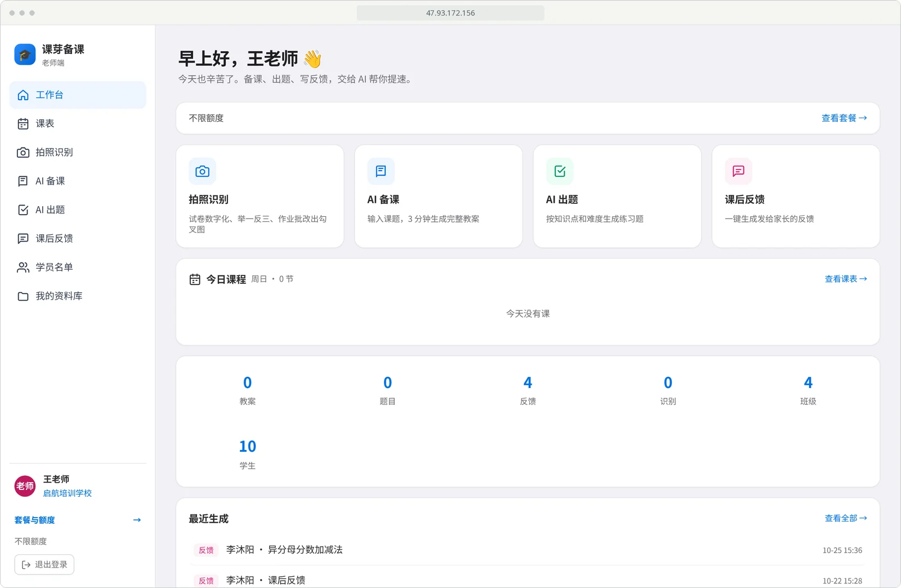Click the calendar icon next to 今日课程
Image resolution: width=901 pixels, height=588 pixels.
195,279
